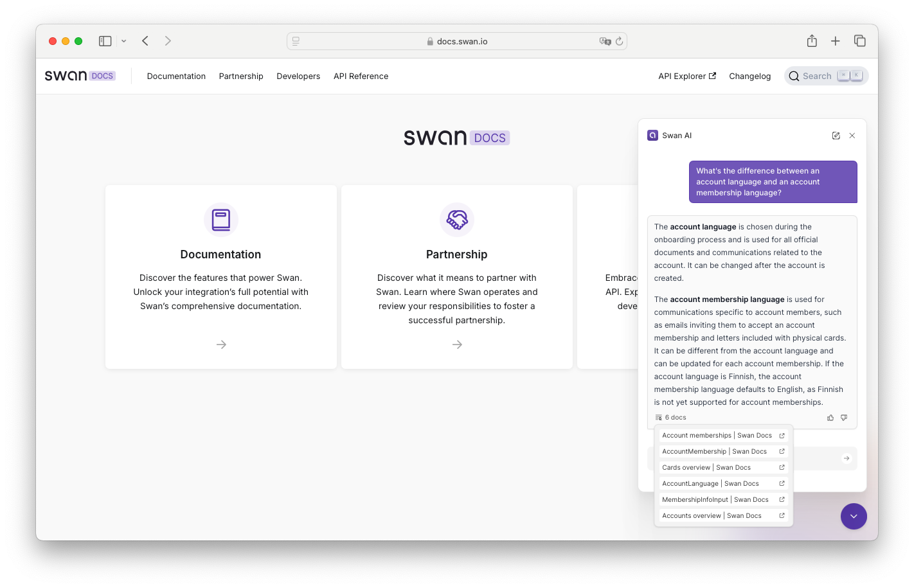This screenshot has height=588, width=914.
Task: Open the Changelog link
Action: (749, 76)
